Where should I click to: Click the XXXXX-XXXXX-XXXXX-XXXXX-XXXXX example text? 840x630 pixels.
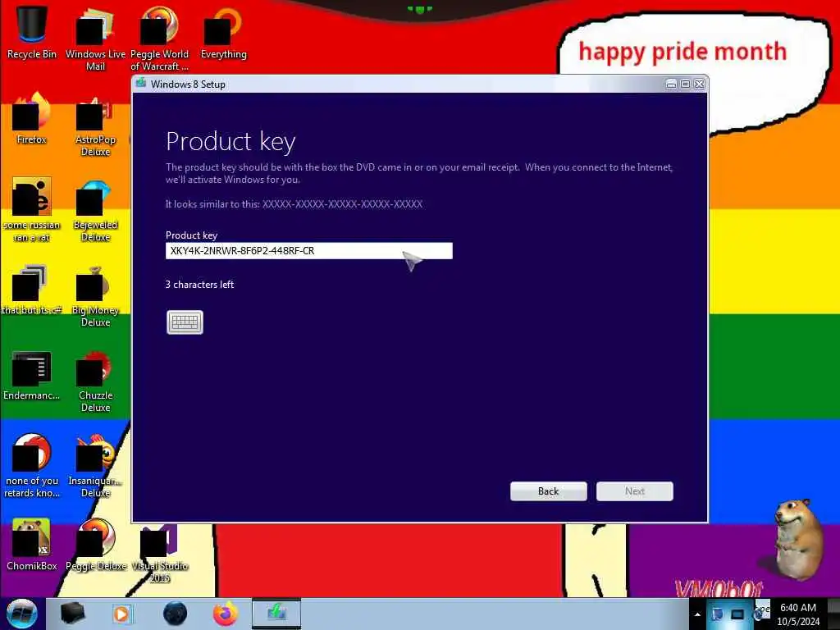coord(342,204)
